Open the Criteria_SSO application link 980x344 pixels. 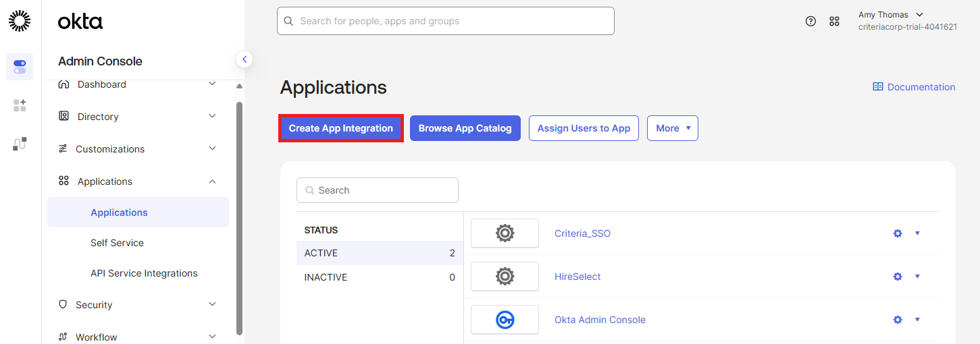tap(582, 233)
